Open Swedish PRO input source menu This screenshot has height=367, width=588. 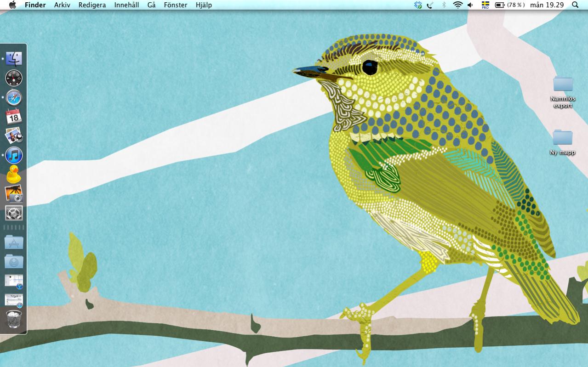(x=485, y=5)
